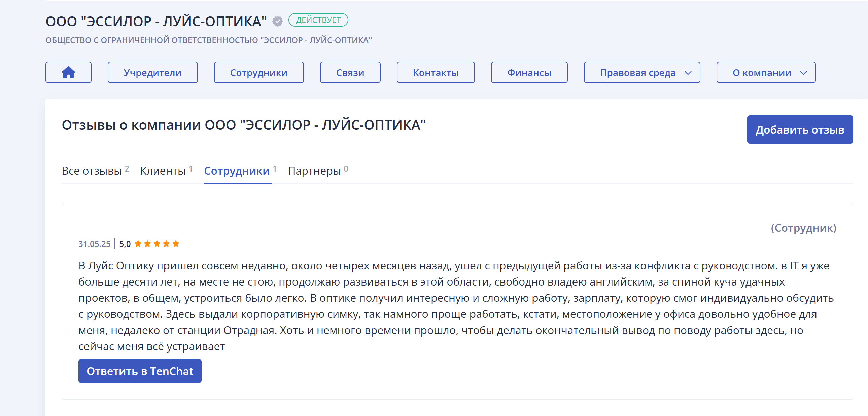The width and height of the screenshot is (868, 416).
Task: Click the review date 31.05.25
Action: point(94,244)
